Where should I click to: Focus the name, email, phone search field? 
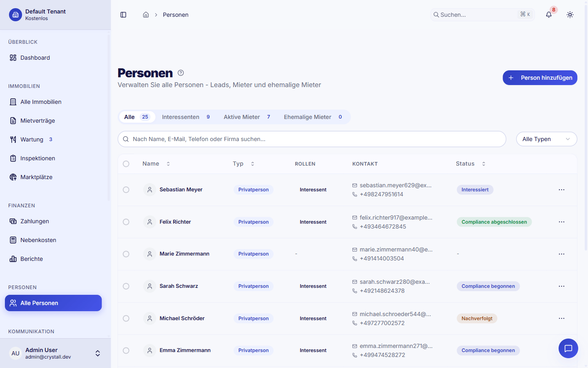(312, 139)
